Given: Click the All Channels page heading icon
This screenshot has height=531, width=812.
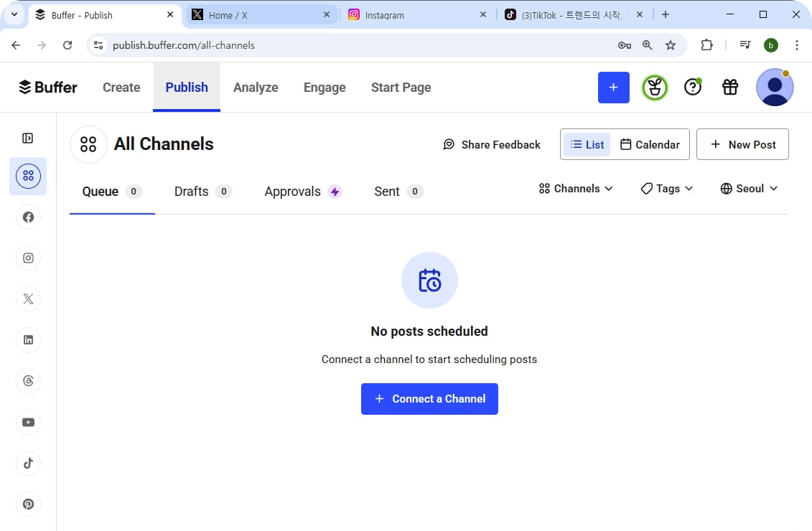Looking at the screenshot, I should [88, 144].
